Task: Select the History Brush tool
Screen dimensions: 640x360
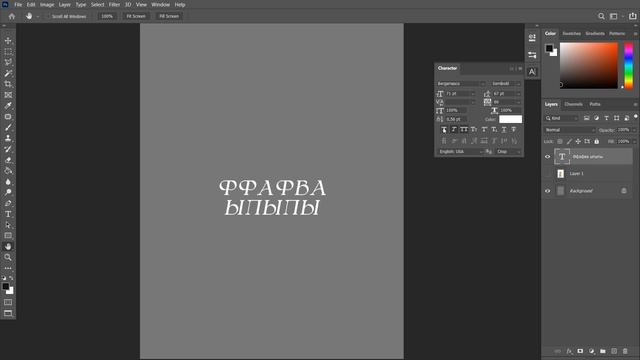Action: tap(8, 149)
